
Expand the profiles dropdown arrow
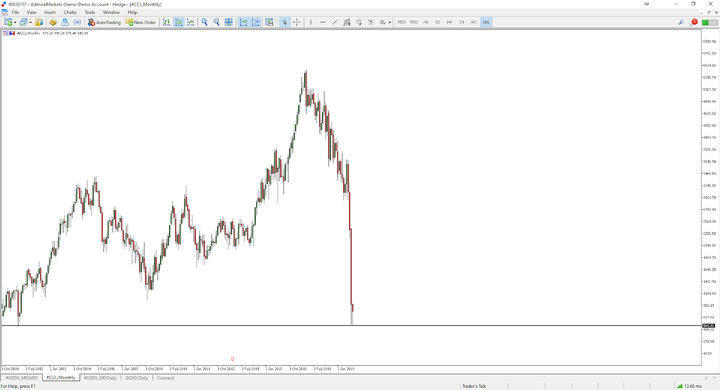(31, 23)
